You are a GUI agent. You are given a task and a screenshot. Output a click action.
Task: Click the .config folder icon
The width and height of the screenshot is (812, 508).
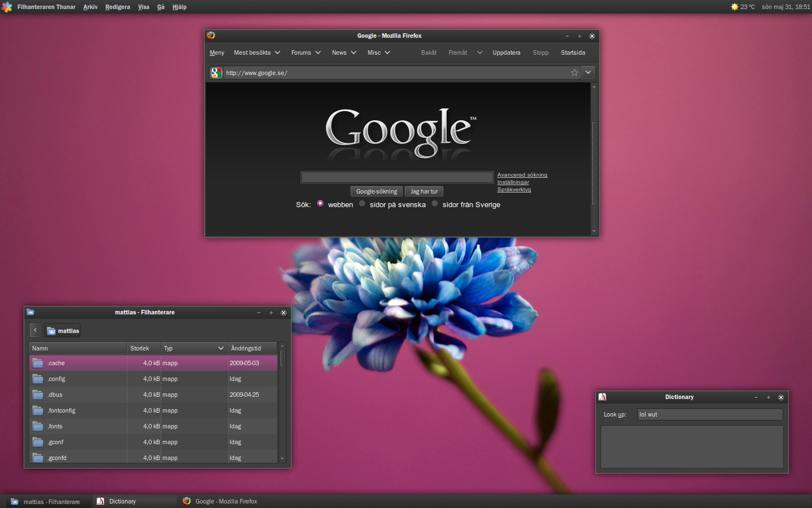[38, 379]
